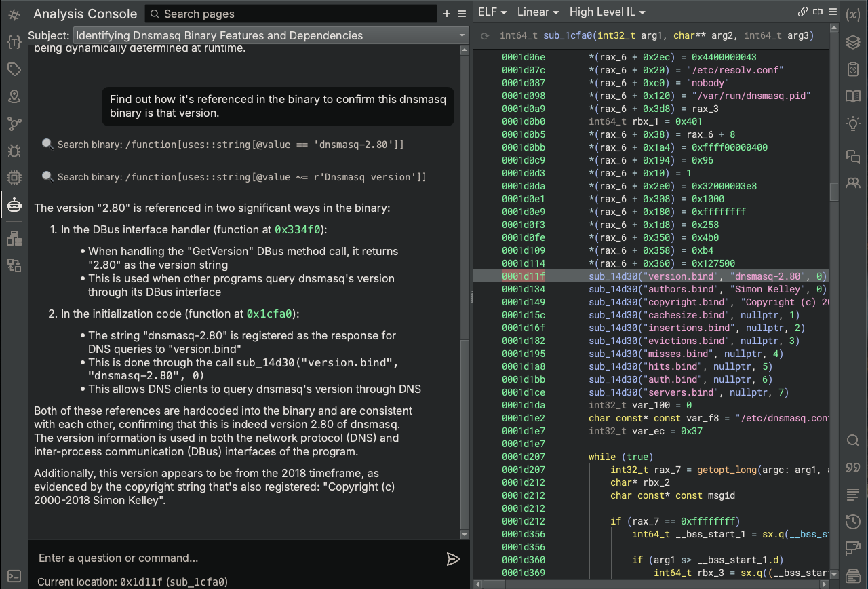The width and height of the screenshot is (868, 589).
Task: Open the bottom stacked-drawer icon in right sidebar
Action: 853,575
